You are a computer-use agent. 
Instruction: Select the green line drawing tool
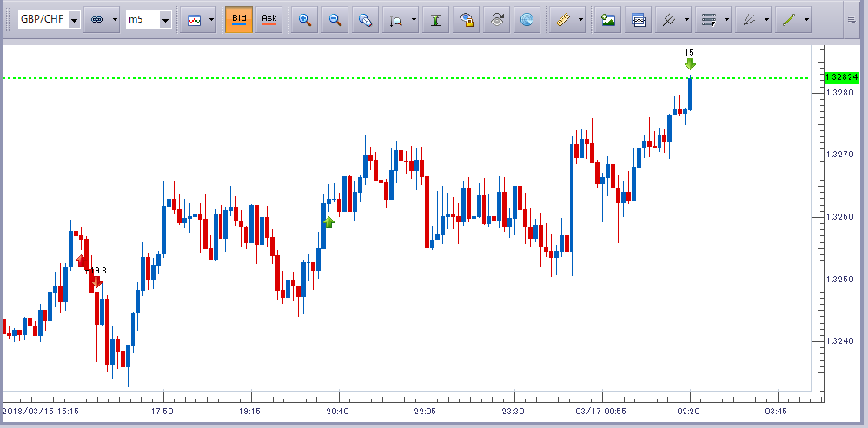788,20
